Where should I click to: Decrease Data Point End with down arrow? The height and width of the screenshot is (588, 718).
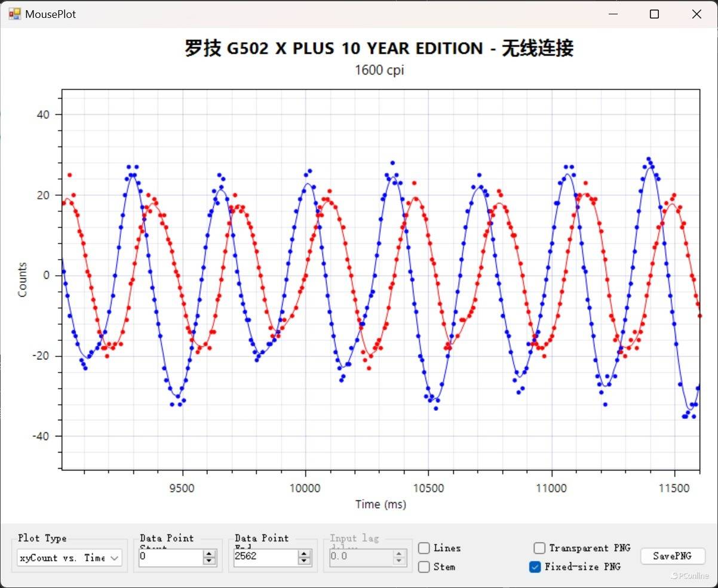[x=304, y=561]
